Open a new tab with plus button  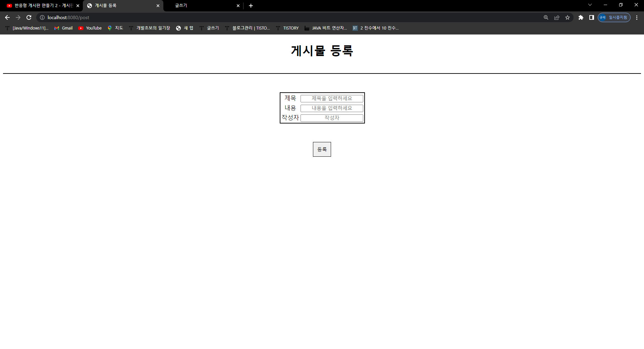point(251,6)
